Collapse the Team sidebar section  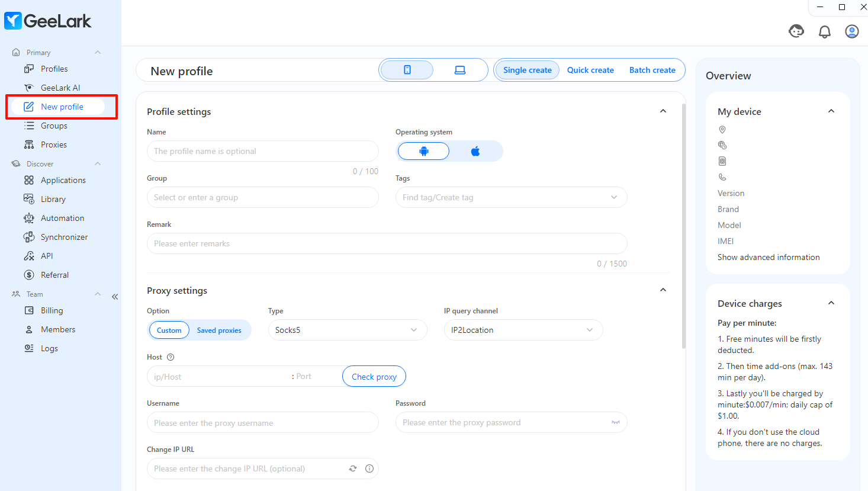[98, 294]
